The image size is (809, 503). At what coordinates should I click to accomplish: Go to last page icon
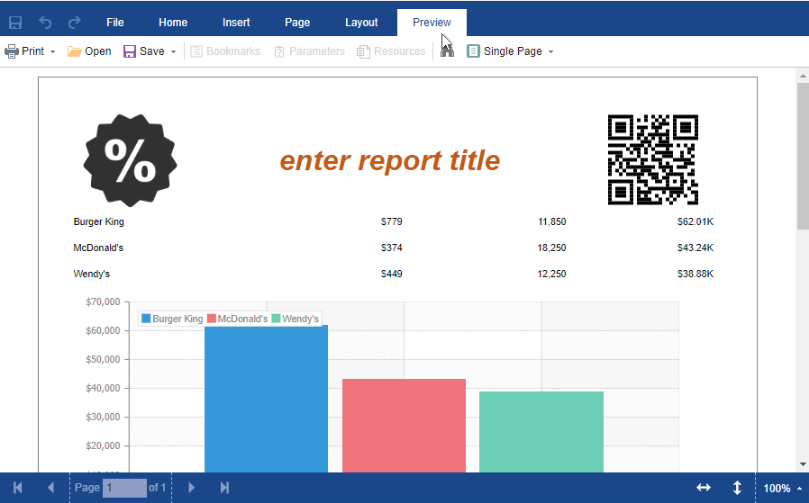point(224,488)
